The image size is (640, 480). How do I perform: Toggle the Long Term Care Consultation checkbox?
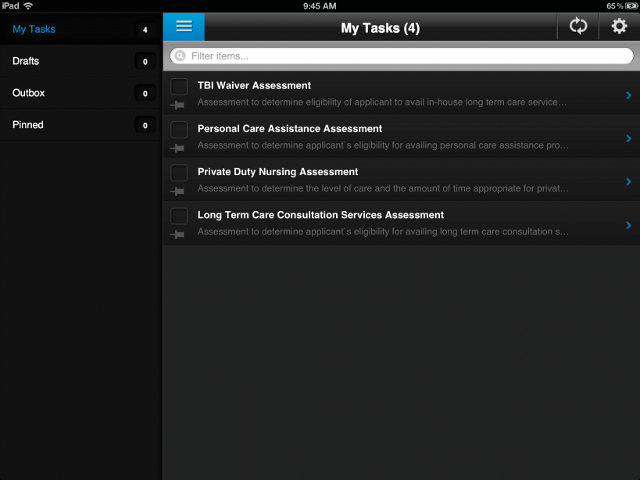[179, 215]
